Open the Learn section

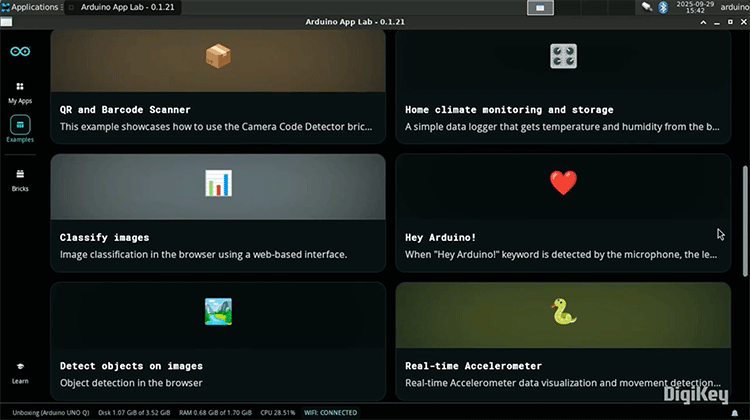(20, 372)
